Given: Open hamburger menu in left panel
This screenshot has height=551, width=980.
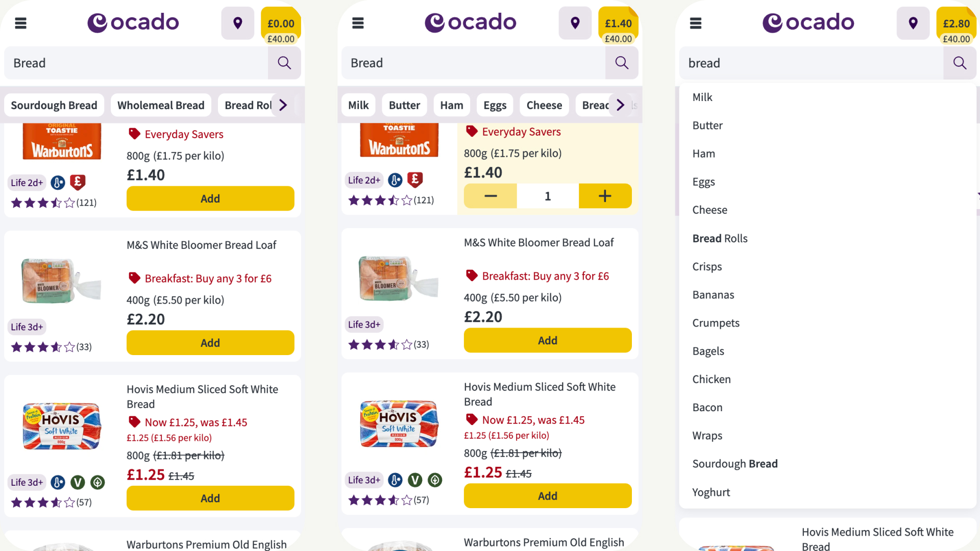Looking at the screenshot, I should click(x=20, y=23).
